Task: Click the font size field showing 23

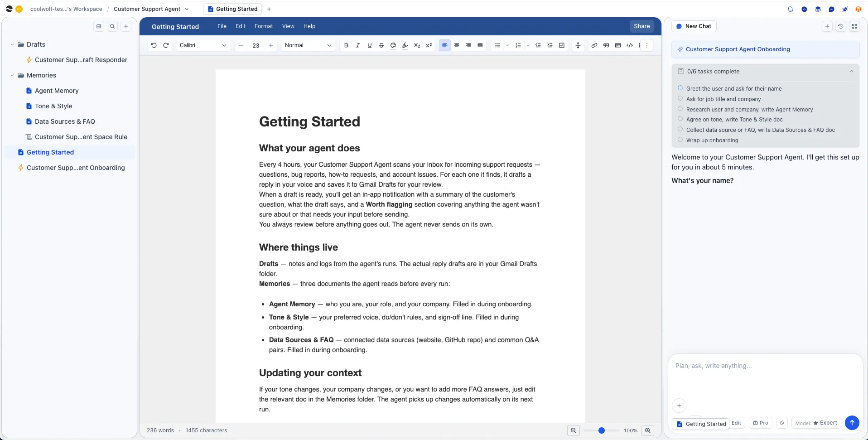Action: pos(256,45)
